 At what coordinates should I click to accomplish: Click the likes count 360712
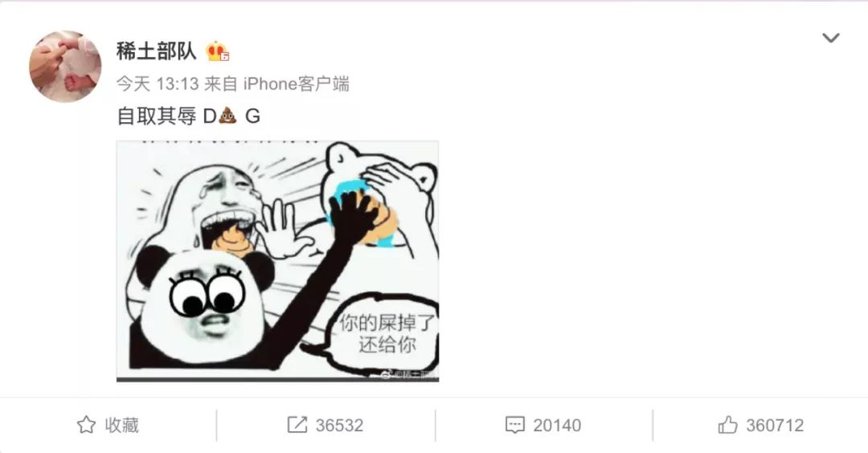tap(775, 426)
